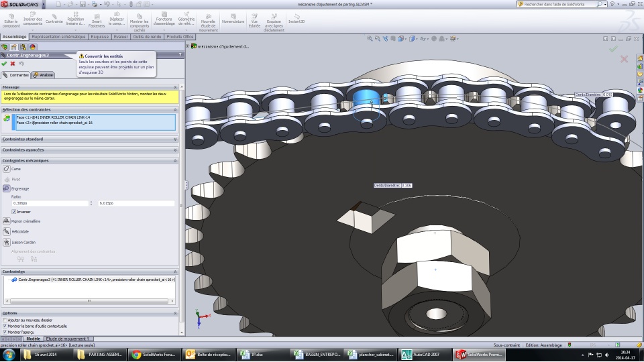Switch to Produits Office tab
This screenshot has width=644, height=362.
(x=180, y=36)
